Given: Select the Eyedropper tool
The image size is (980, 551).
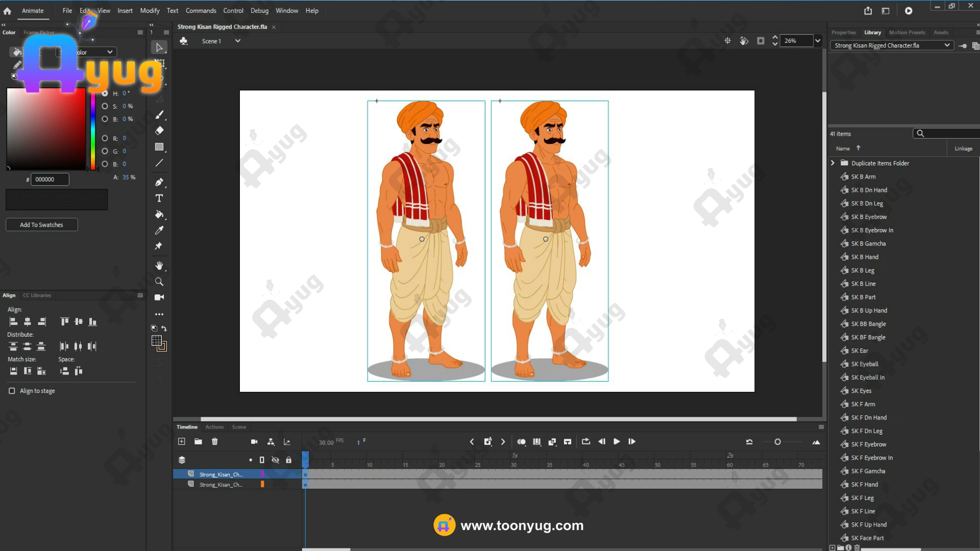Looking at the screenshot, I should pyautogui.click(x=159, y=231).
